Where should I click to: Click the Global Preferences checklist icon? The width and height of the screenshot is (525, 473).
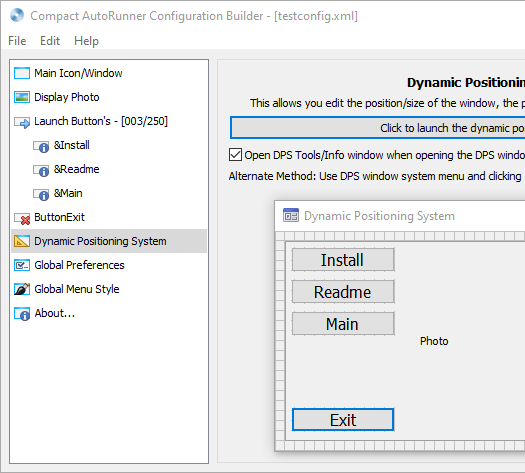click(22, 265)
